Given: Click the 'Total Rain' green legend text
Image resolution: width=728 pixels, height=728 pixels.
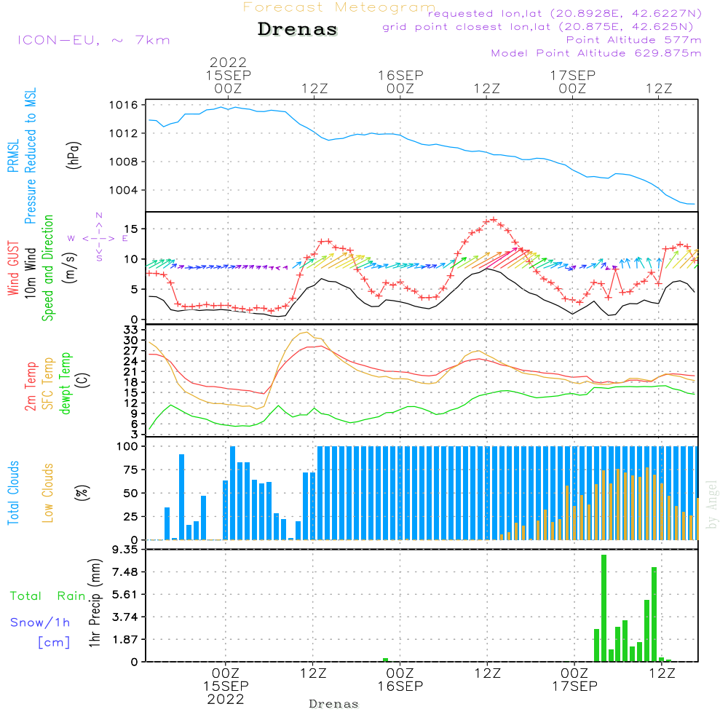Looking at the screenshot, I should [48, 596].
